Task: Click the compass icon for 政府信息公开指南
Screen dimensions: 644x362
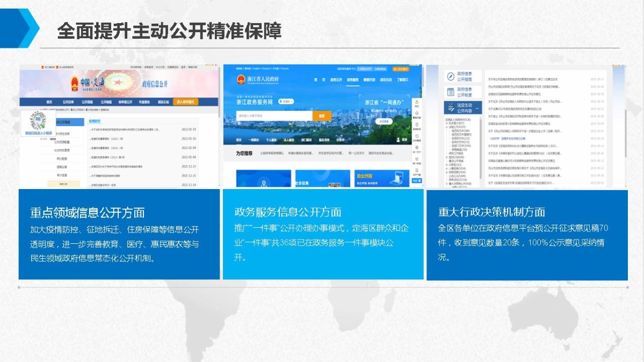Action: [450, 76]
